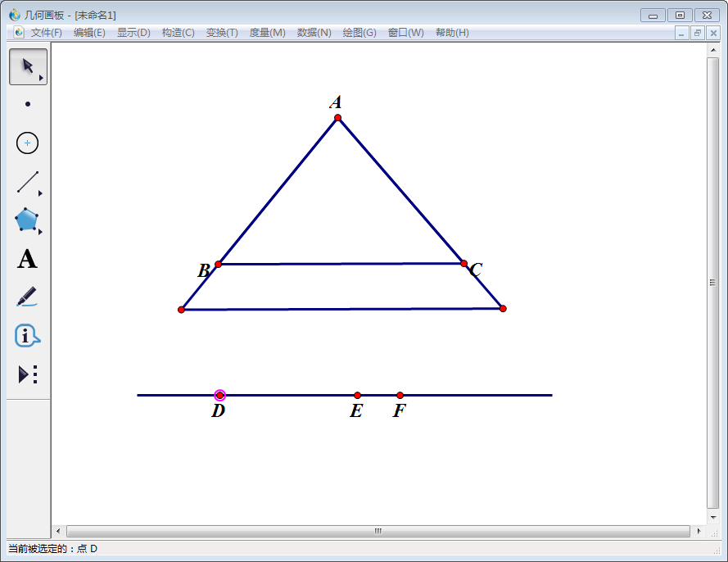
Task: Open the Custom tools icon
Action: pyautogui.click(x=27, y=374)
